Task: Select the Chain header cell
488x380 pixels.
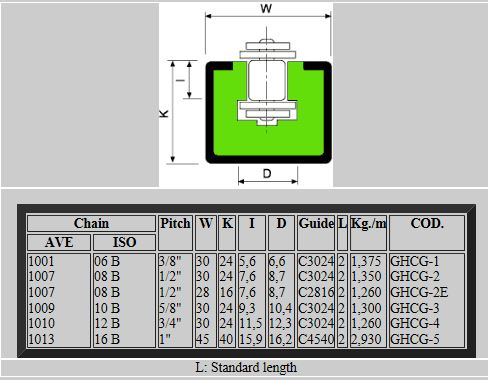Action: coord(91,223)
